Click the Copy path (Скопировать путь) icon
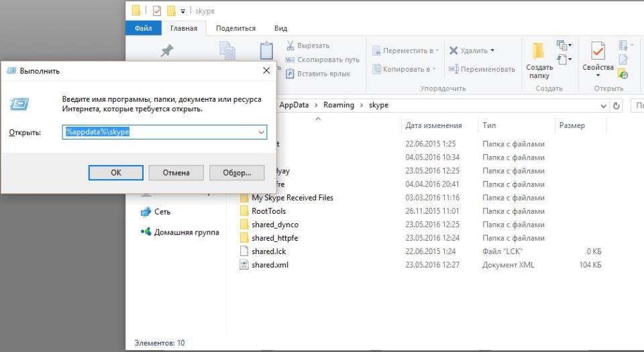 290,60
